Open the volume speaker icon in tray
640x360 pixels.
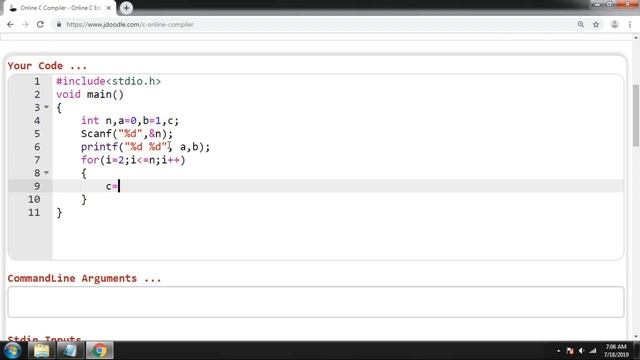click(x=581, y=351)
